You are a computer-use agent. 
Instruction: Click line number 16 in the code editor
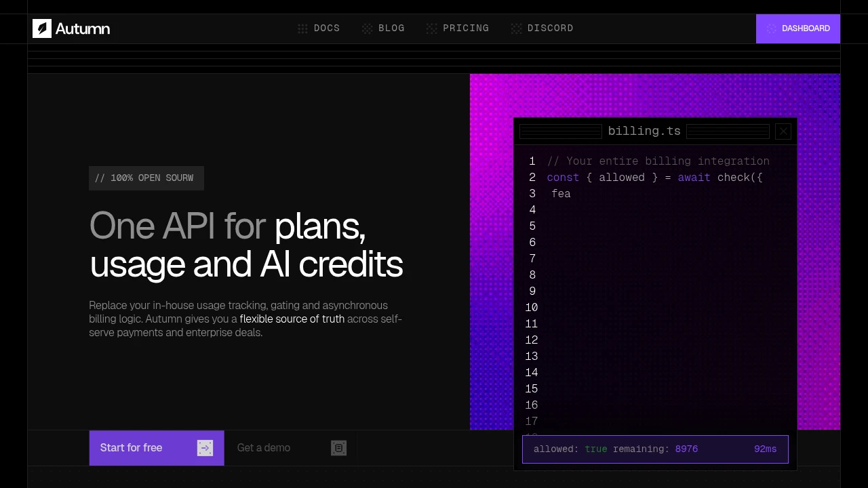(x=532, y=405)
